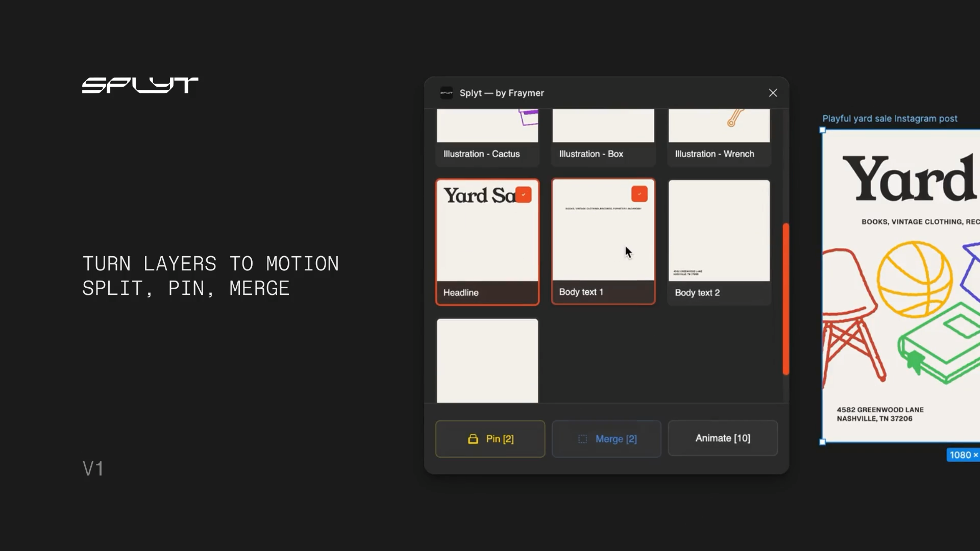Click the Pin [2] button
The width and height of the screenshot is (980, 551).
490,439
